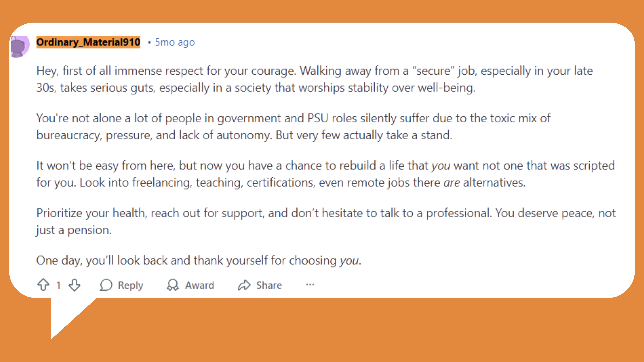The image size is (644, 362).
Task: Click the Prioritize your health paragraph
Action: click(326, 222)
